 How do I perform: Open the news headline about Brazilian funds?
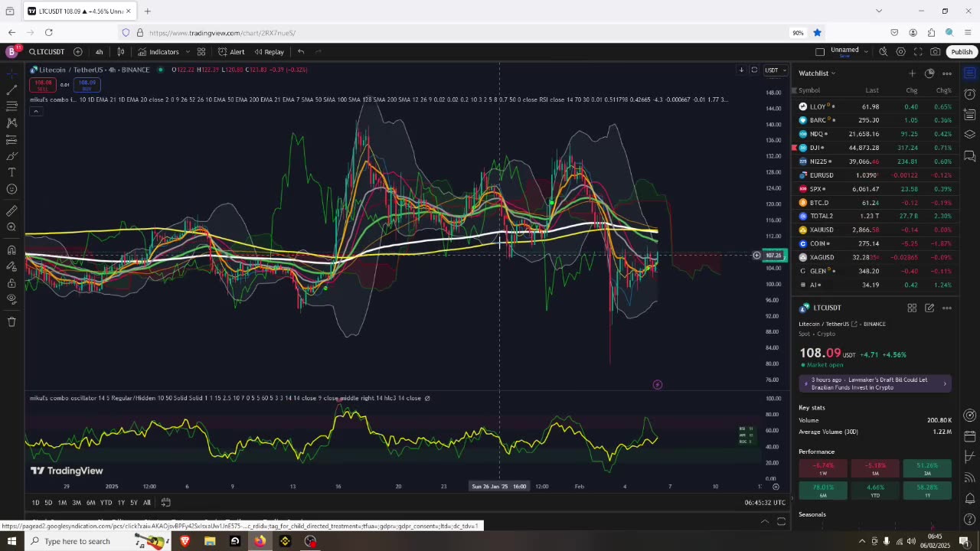coord(875,383)
